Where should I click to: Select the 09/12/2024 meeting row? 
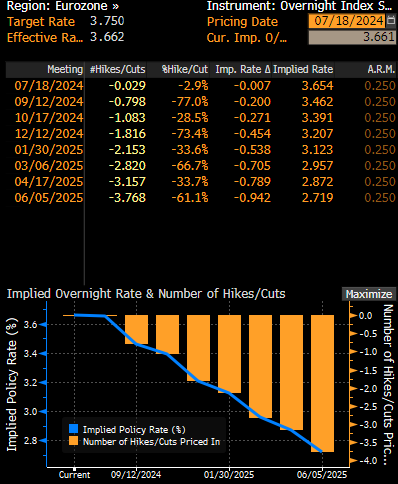click(201, 102)
